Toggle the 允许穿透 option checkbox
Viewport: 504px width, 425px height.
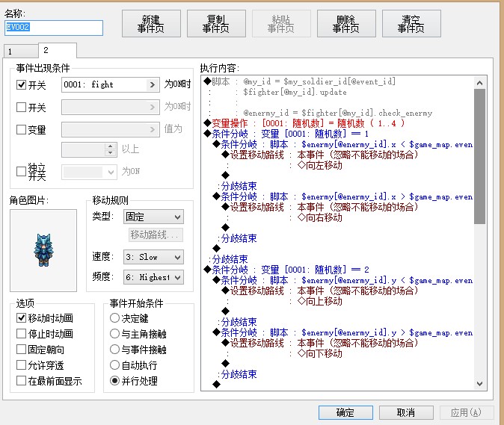21,365
